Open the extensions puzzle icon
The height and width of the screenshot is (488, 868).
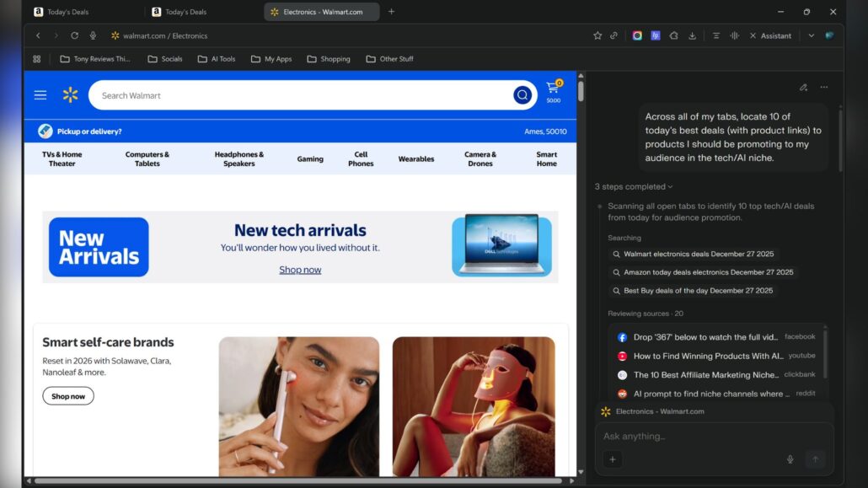tap(673, 35)
